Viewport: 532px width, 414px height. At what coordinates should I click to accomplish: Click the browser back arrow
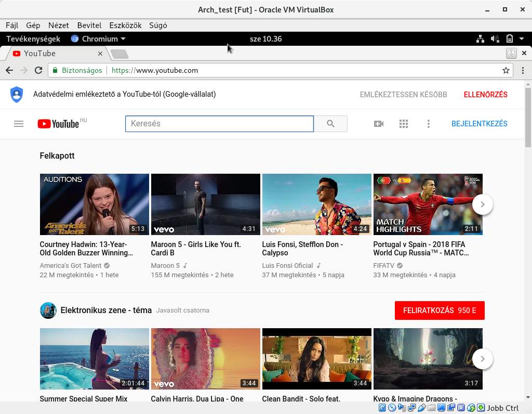coord(9,70)
